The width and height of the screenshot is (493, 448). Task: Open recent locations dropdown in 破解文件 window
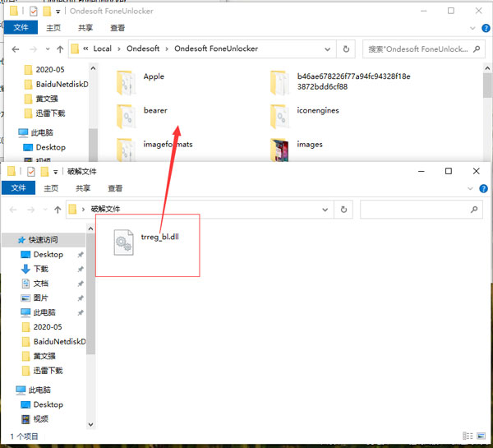45,210
